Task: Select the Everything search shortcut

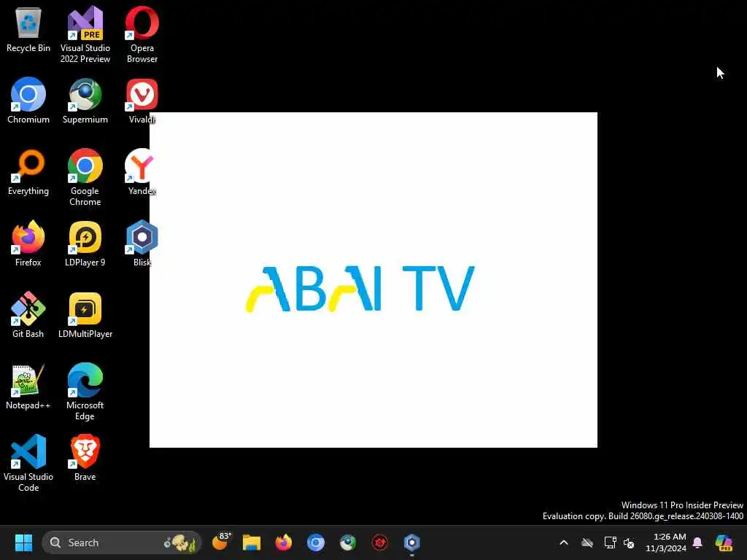Action: tap(28, 172)
